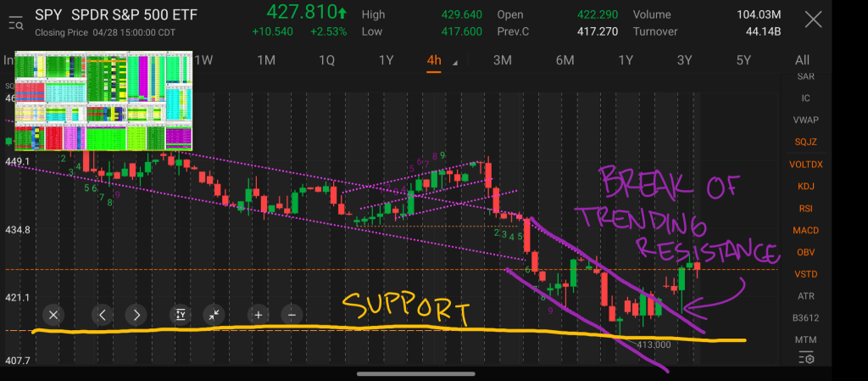Open the spreadsheet thumbnail overlay
Screen dimensions: 868x381
pos(103,100)
